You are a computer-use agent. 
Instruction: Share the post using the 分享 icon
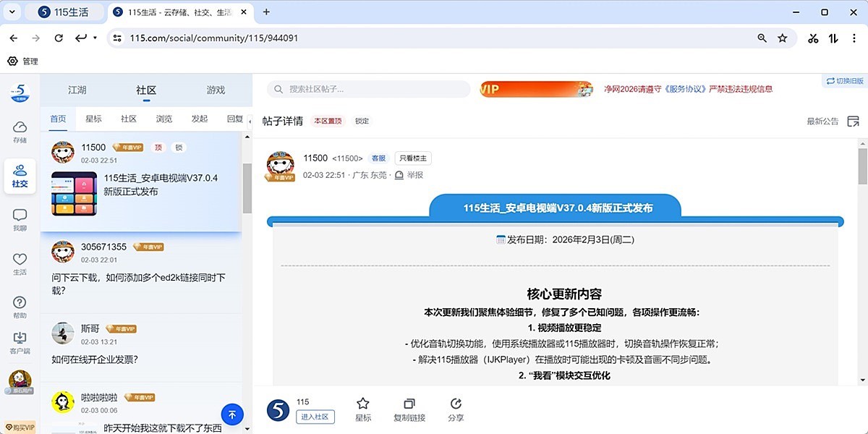[x=456, y=409]
